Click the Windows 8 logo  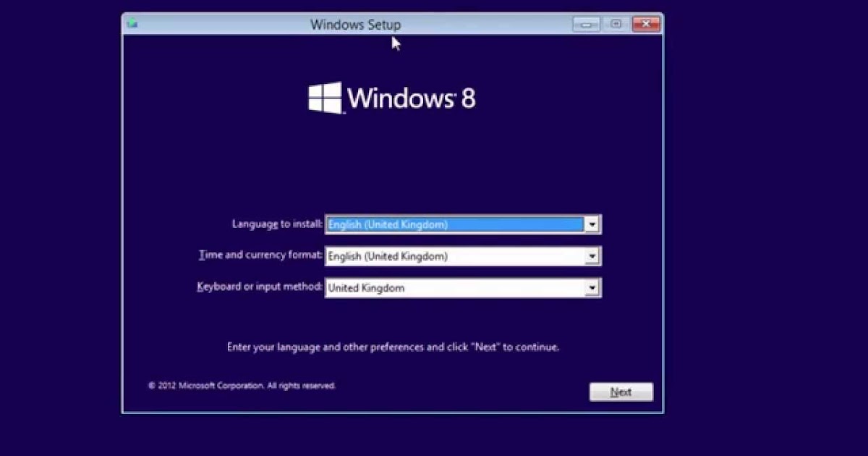pyautogui.click(x=392, y=98)
